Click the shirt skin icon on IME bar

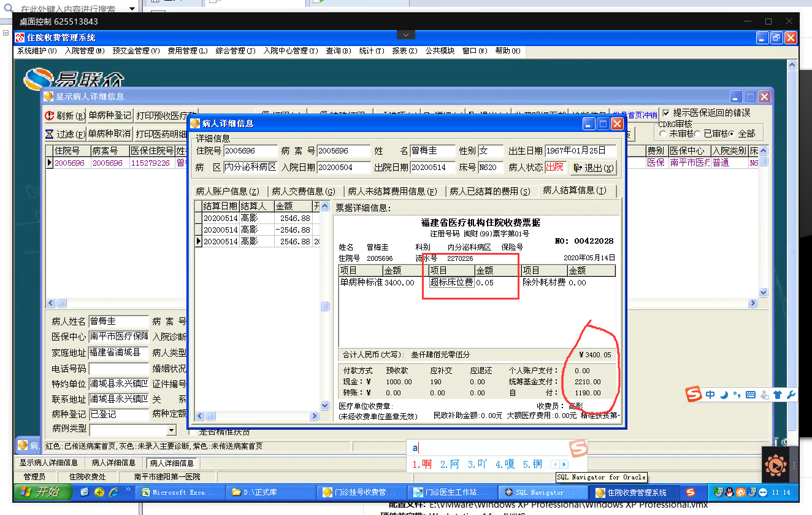click(778, 395)
